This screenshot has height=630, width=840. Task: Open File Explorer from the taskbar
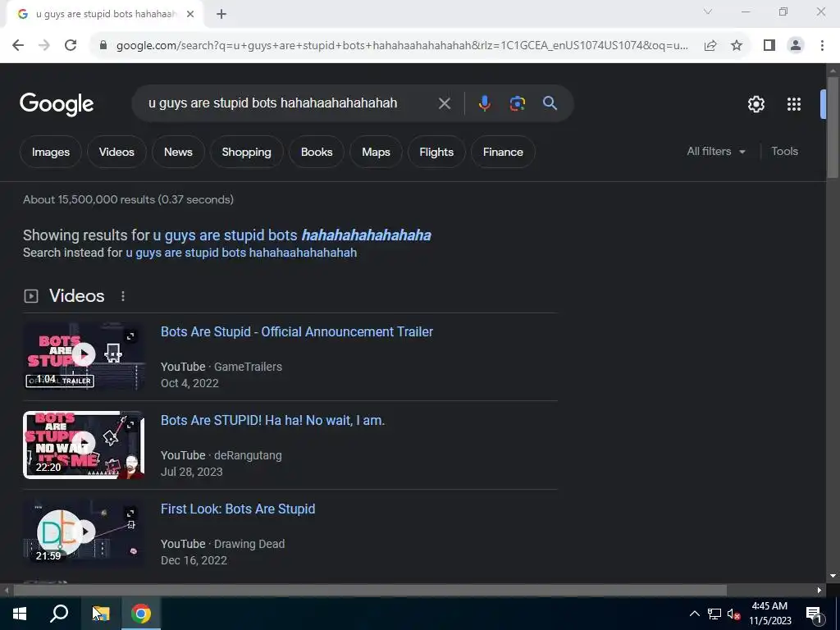[x=101, y=614]
